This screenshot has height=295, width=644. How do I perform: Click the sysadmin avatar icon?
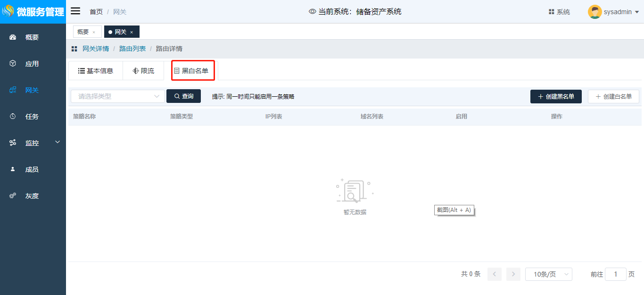[x=594, y=12]
